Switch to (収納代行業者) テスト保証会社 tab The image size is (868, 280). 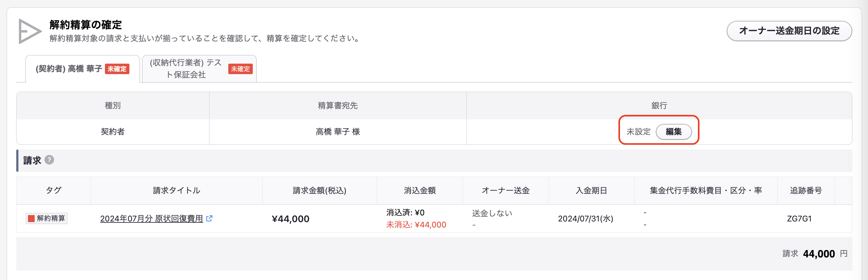point(199,69)
